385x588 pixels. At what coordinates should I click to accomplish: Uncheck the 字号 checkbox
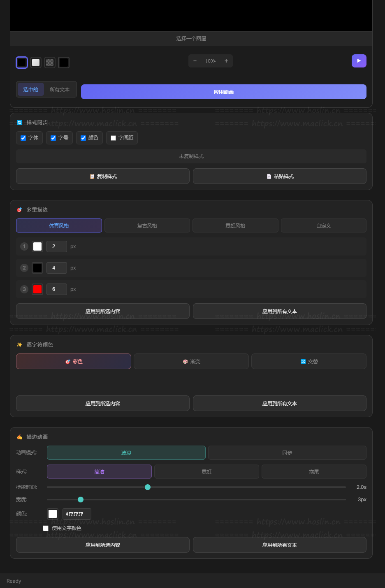53,138
